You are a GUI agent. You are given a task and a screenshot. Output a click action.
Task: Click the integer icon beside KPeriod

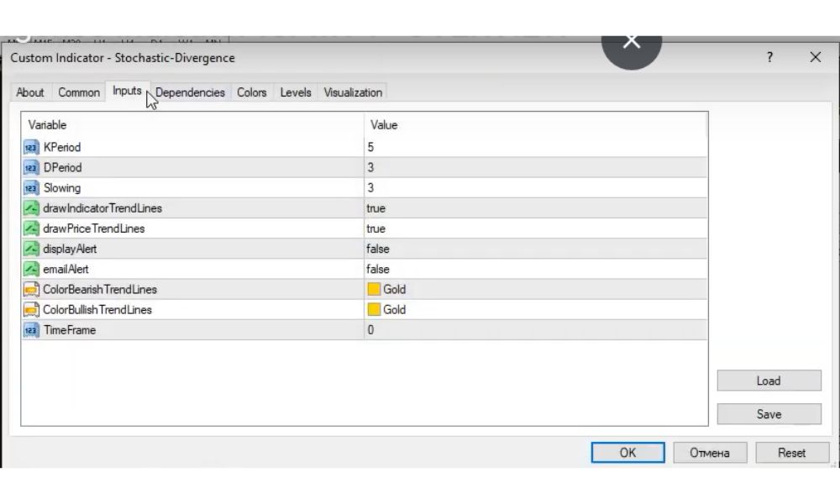pos(31,148)
